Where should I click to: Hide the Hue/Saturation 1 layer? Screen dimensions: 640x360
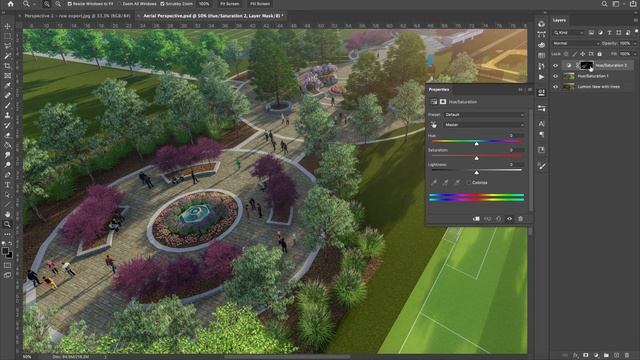click(555, 76)
